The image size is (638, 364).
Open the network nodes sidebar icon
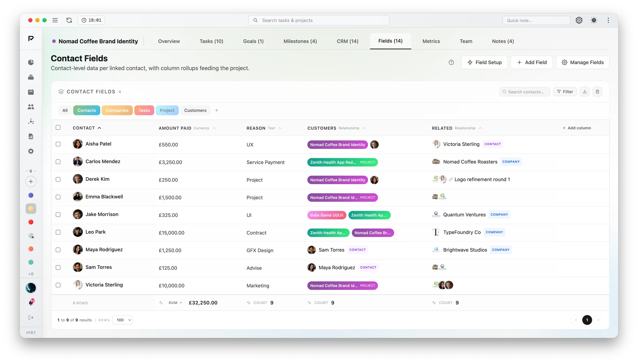coord(31,121)
